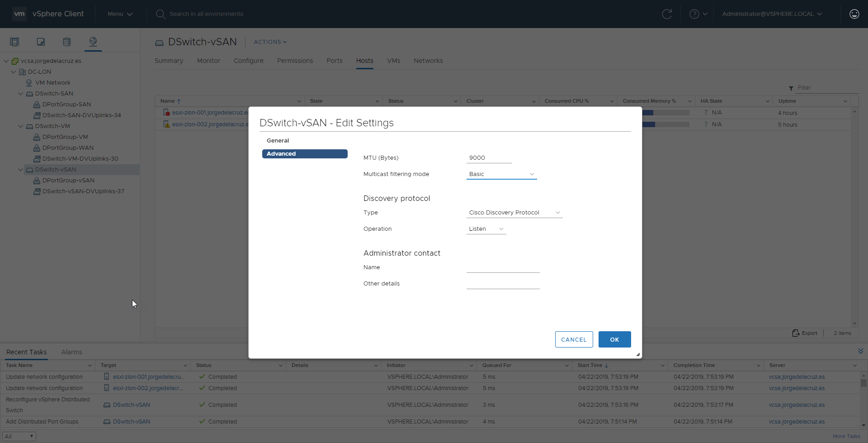Switch to the Summary tab
This screenshot has height=443, width=868.
pos(169,61)
